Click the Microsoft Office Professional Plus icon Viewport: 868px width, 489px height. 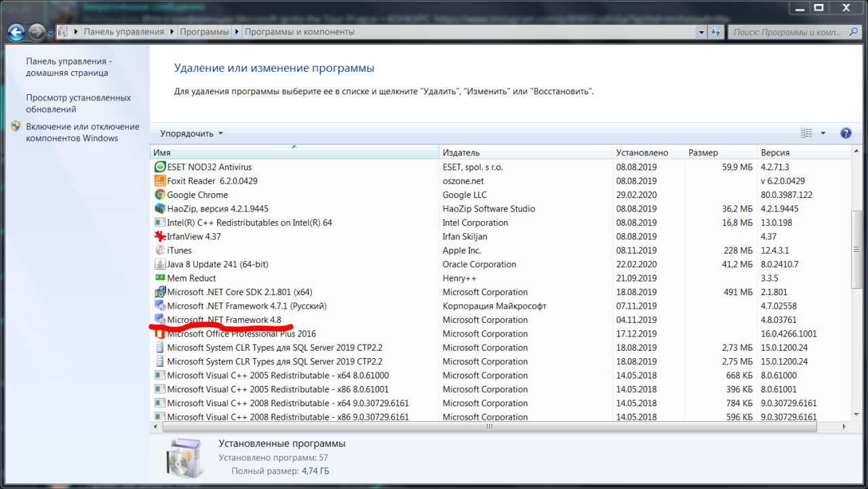[x=160, y=334]
